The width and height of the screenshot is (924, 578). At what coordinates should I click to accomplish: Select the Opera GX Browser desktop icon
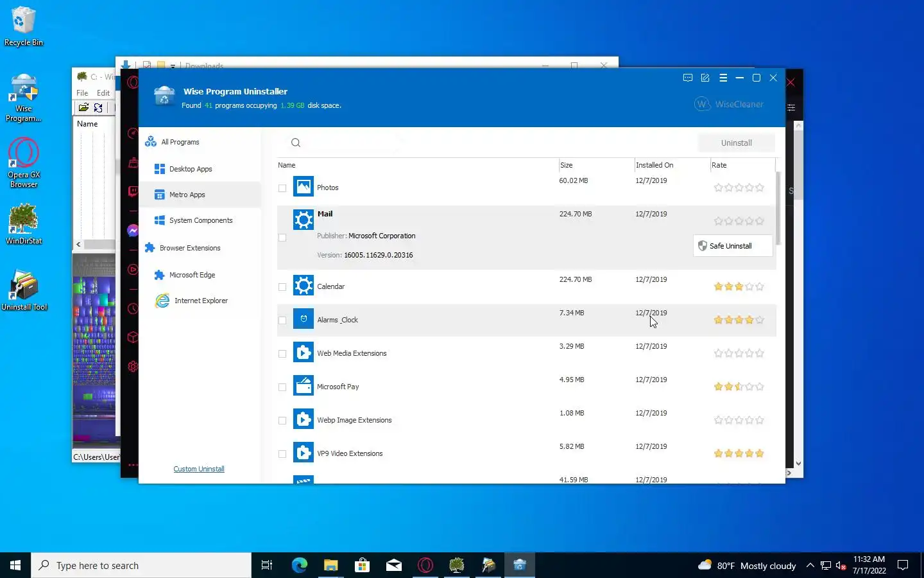24,164
